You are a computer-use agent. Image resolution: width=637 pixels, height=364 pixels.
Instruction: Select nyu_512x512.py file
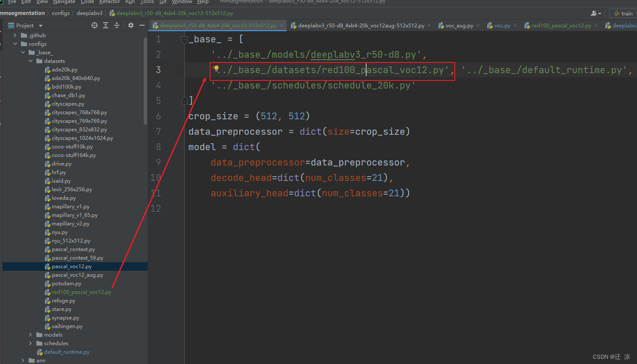[x=71, y=241]
